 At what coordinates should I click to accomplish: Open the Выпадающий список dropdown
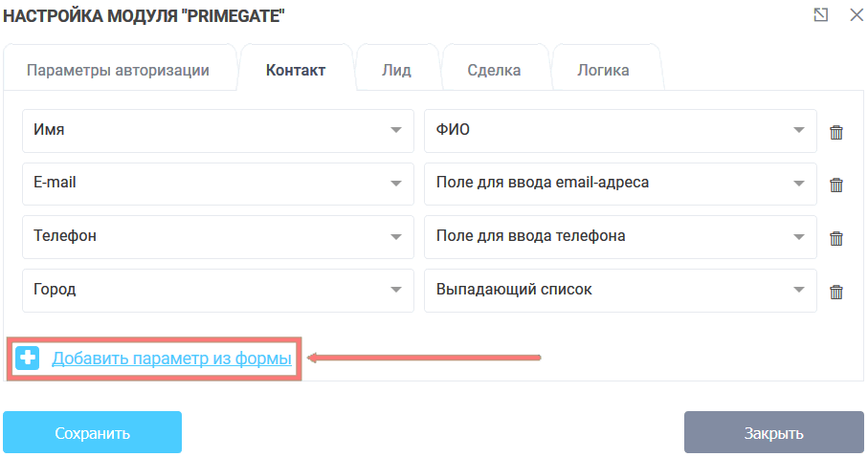click(620, 291)
